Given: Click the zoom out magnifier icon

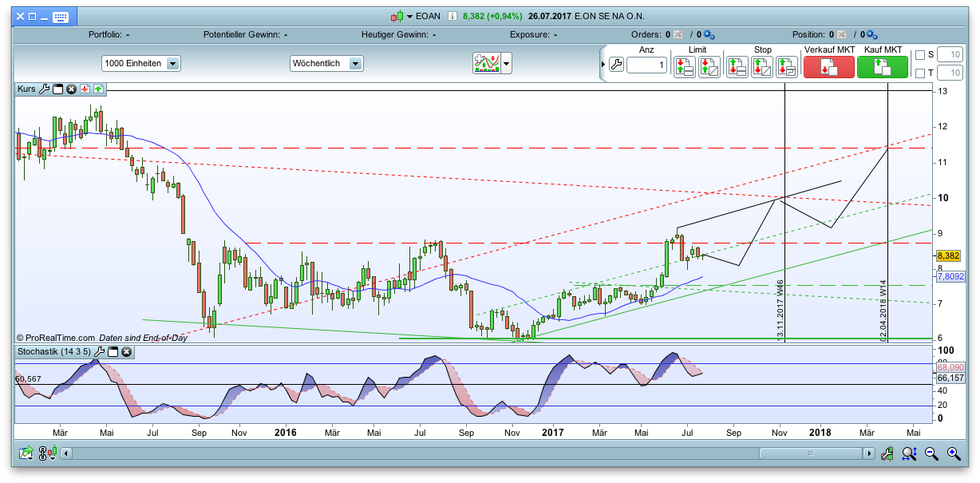Looking at the screenshot, I should point(931,453).
